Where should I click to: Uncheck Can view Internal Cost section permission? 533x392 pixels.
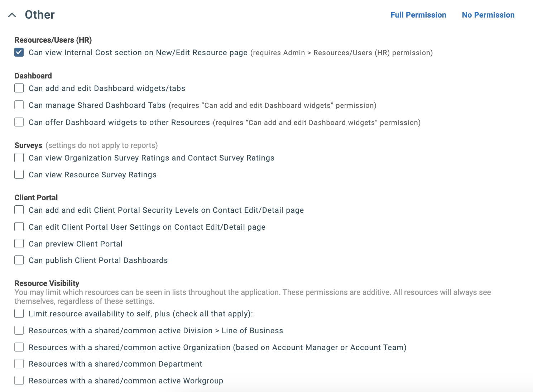coord(19,52)
